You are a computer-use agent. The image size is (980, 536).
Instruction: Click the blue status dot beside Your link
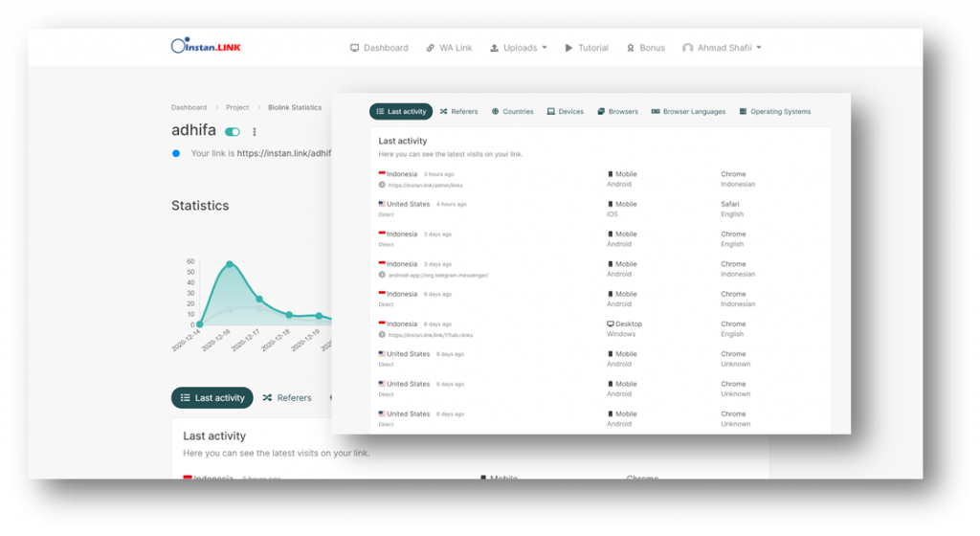(x=176, y=154)
